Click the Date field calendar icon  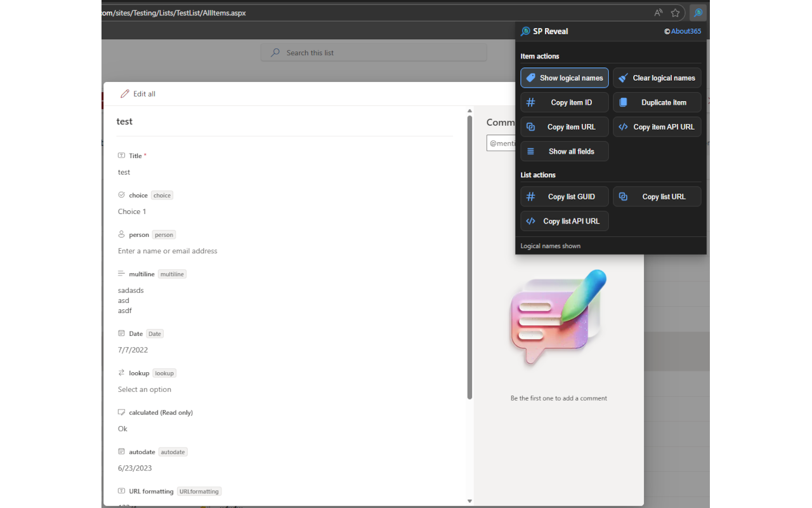click(122, 333)
